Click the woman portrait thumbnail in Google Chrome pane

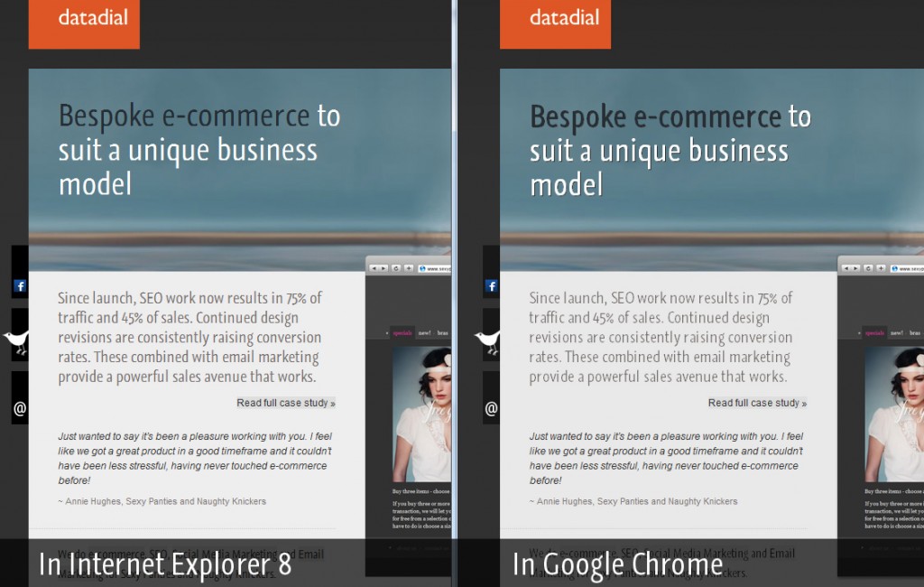click(x=893, y=415)
